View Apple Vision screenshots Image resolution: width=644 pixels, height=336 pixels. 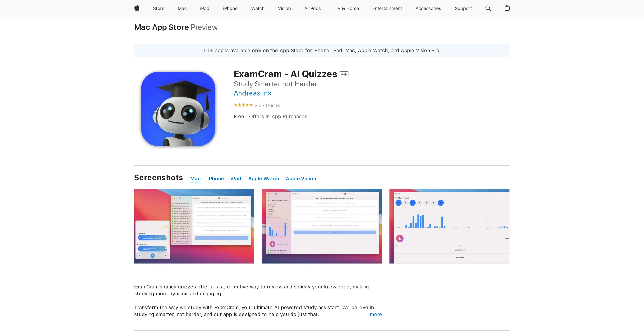click(x=301, y=179)
